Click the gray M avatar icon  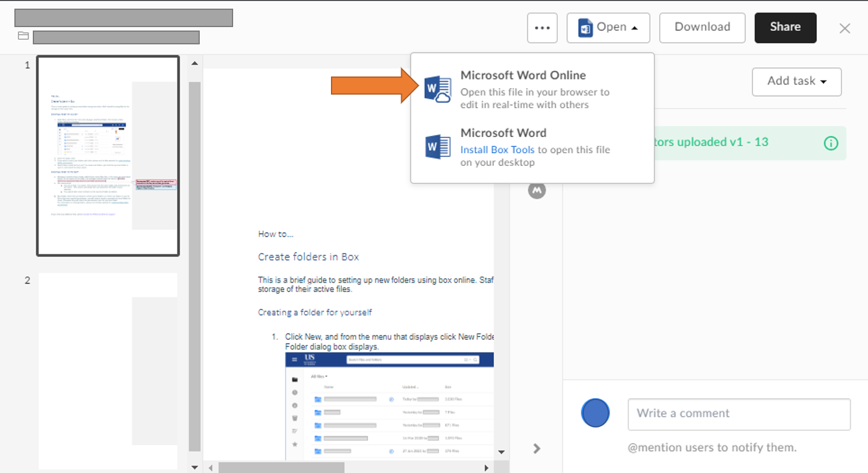pos(537,190)
